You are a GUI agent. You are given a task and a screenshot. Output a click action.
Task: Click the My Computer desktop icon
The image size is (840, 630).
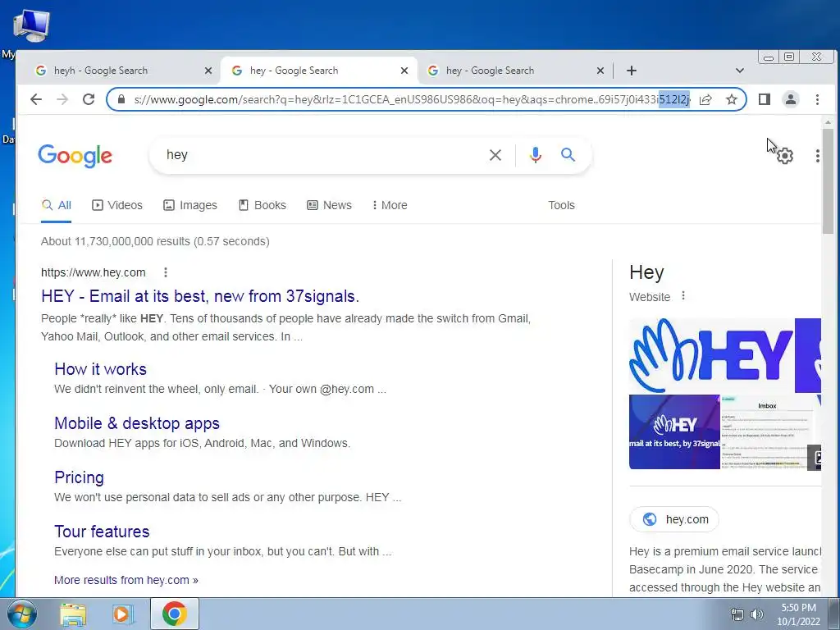(31, 25)
